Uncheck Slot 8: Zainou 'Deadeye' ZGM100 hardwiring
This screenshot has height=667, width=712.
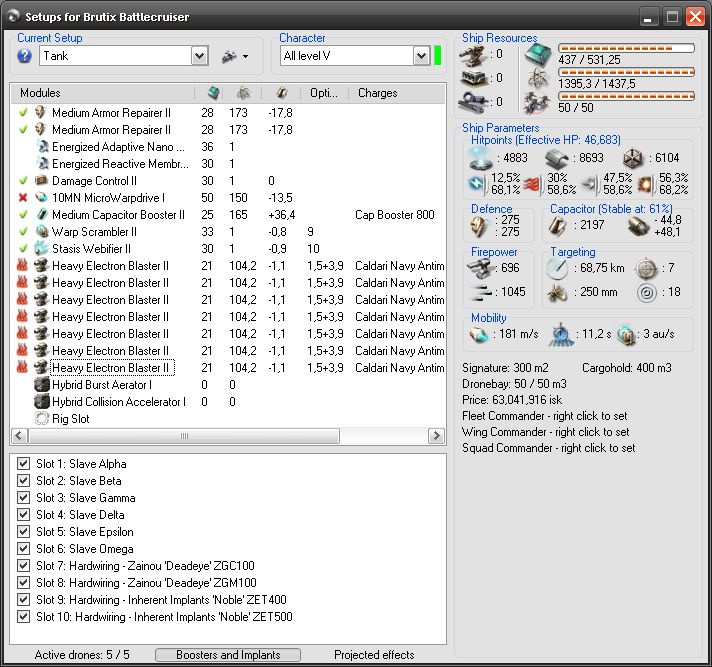click(24, 583)
